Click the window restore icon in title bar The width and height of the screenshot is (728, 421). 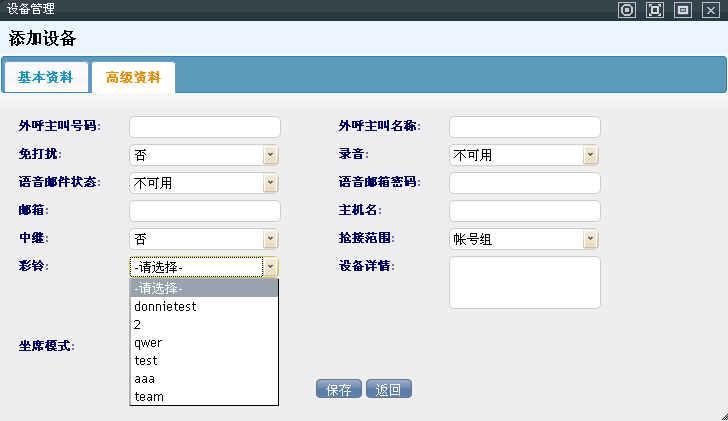(683, 10)
